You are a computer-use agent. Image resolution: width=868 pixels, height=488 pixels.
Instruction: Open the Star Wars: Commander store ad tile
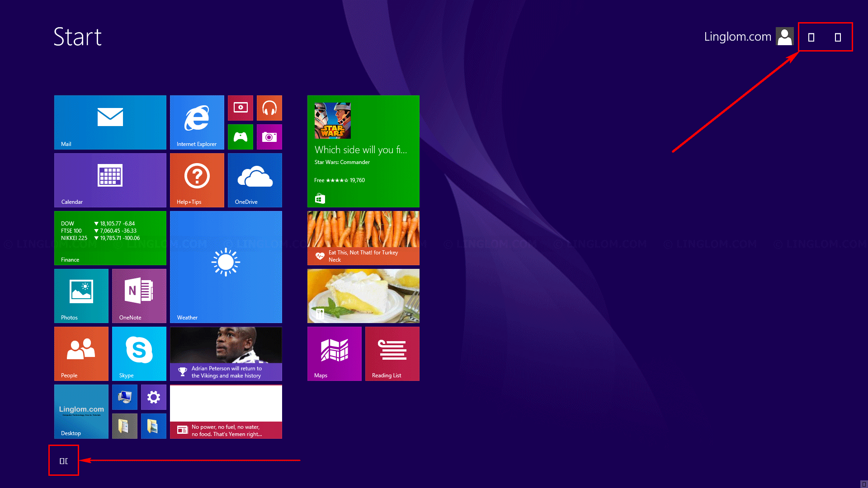363,151
